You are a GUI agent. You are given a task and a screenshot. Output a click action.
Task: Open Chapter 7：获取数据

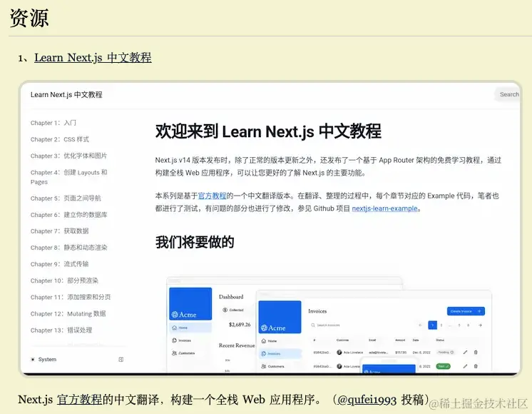pyautogui.click(x=59, y=231)
